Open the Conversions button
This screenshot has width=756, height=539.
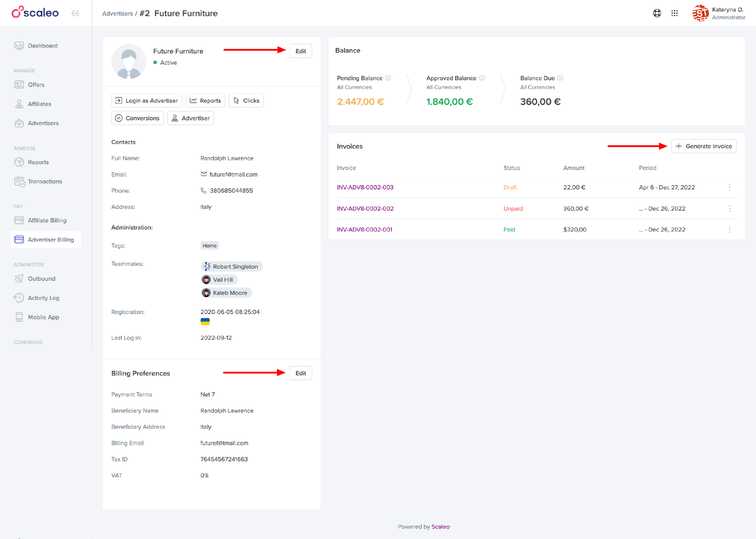tap(137, 118)
